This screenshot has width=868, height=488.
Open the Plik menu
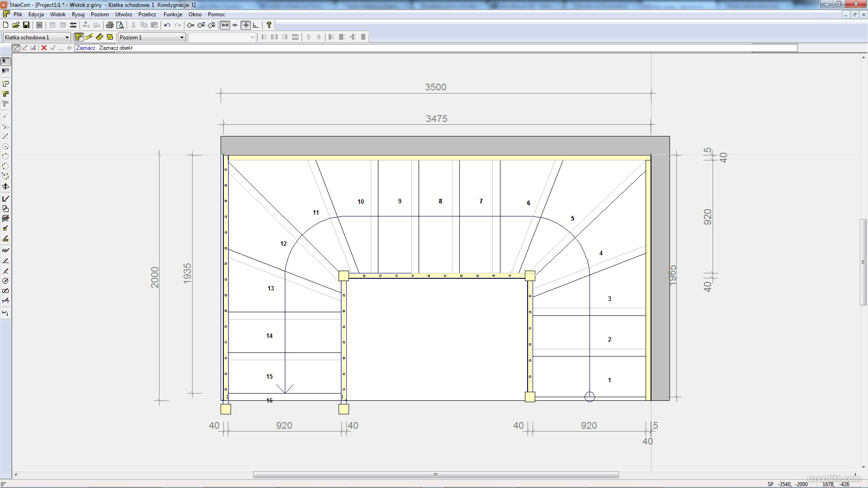18,14
